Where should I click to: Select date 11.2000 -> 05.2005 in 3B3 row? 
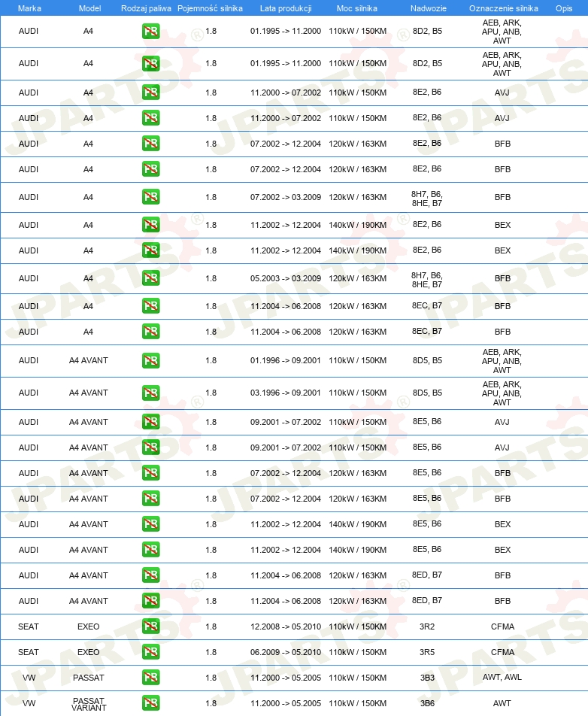286,678
